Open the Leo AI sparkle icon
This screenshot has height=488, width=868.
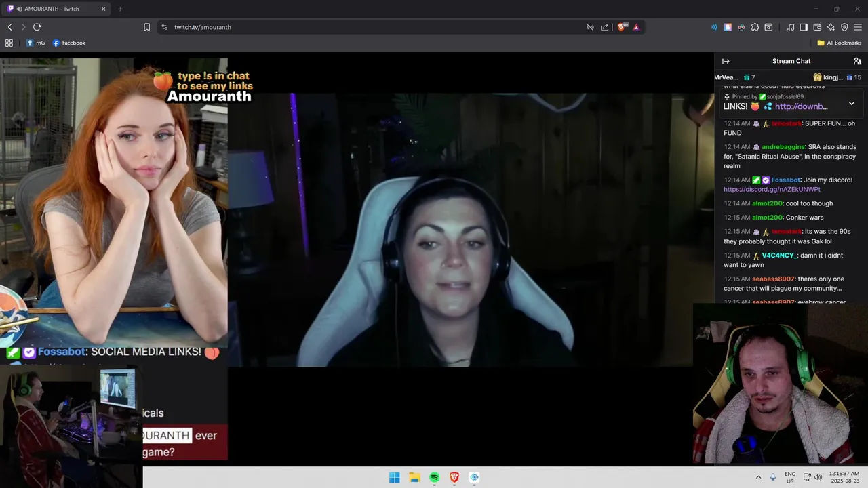[x=831, y=27]
